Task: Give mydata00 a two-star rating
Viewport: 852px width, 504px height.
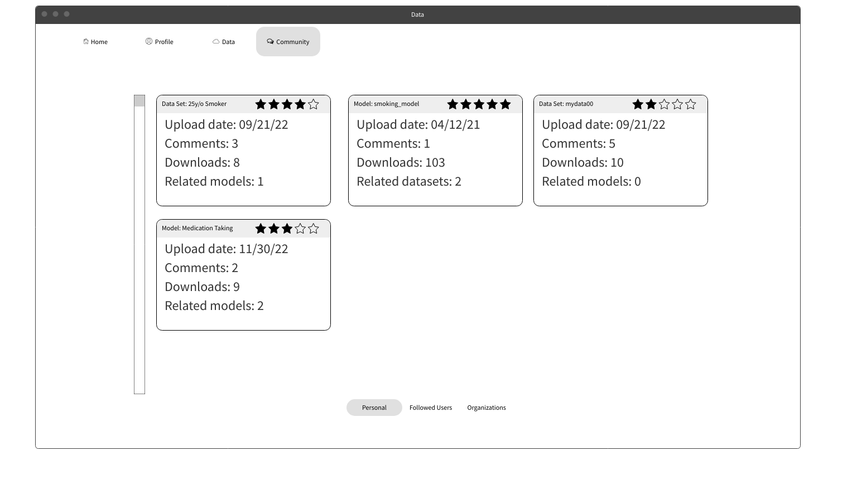Action: 651,104
